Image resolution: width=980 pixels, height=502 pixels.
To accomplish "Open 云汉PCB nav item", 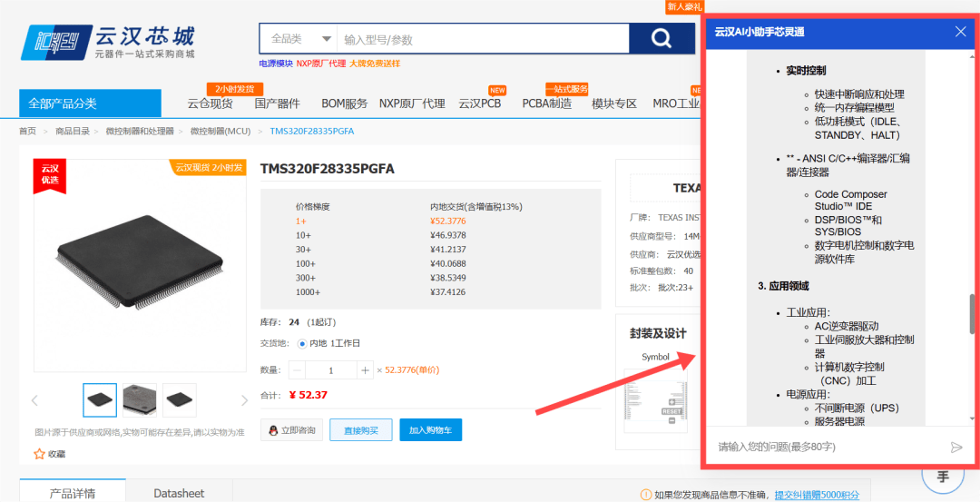I will tap(479, 103).
